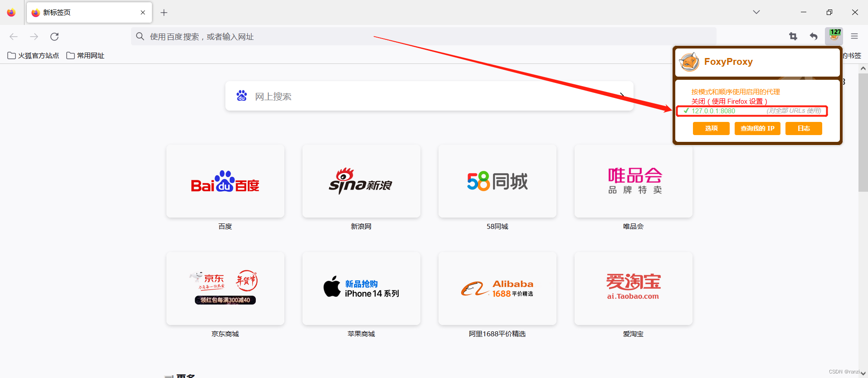Open the 日志 button in FoxyProxy
868x378 pixels.
pyautogui.click(x=804, y=129)
